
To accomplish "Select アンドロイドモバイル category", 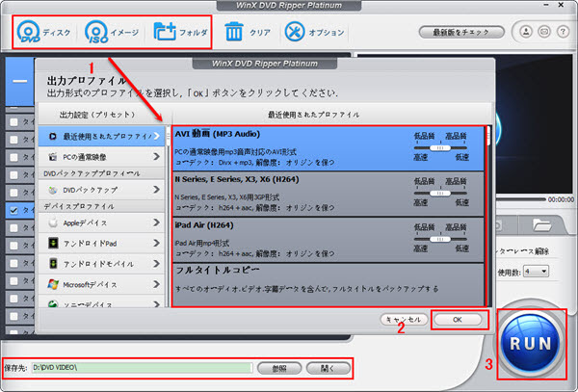I will pyautogui.click(x=101, y=264).
